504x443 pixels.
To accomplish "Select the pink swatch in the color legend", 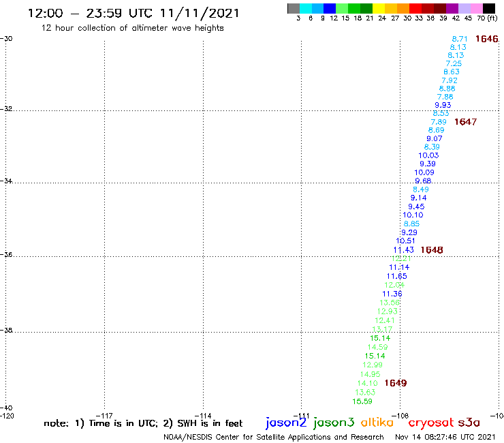I will tap(477, 8).
